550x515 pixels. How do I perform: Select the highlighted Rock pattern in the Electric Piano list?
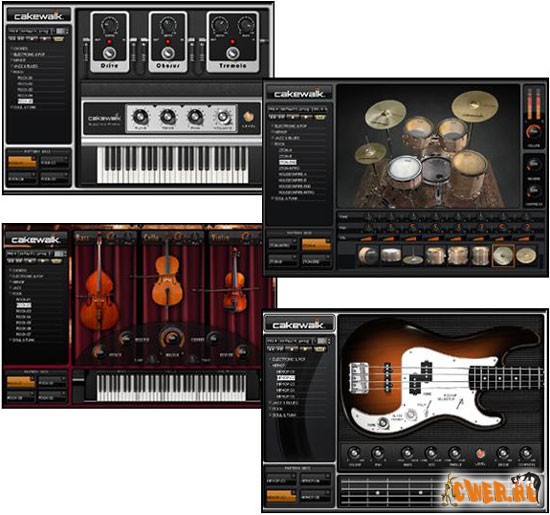click(x=25, y=101)
